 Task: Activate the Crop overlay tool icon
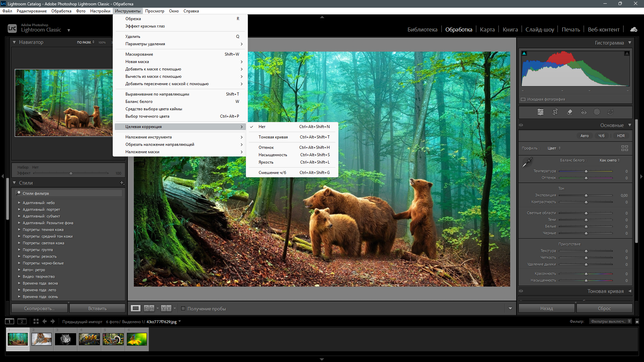(x=555, y=112)
